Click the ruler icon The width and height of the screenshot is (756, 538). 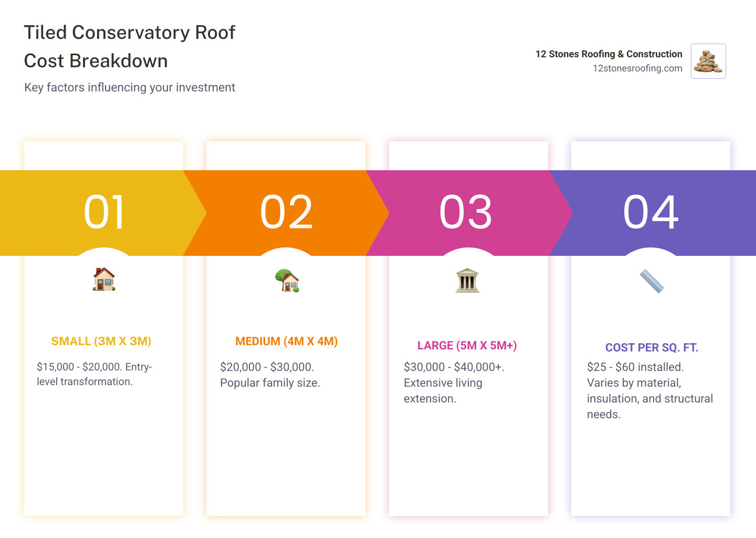pyautogui.click(x=652, y=281)
